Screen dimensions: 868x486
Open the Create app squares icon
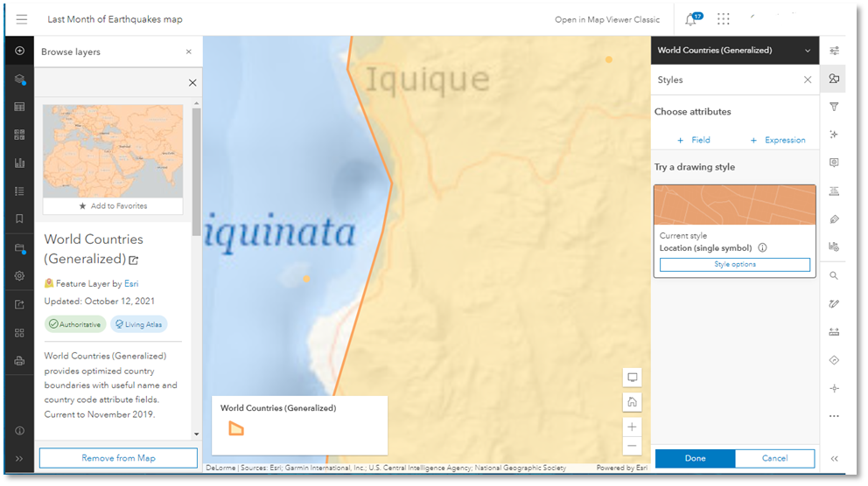pos(19,333)
